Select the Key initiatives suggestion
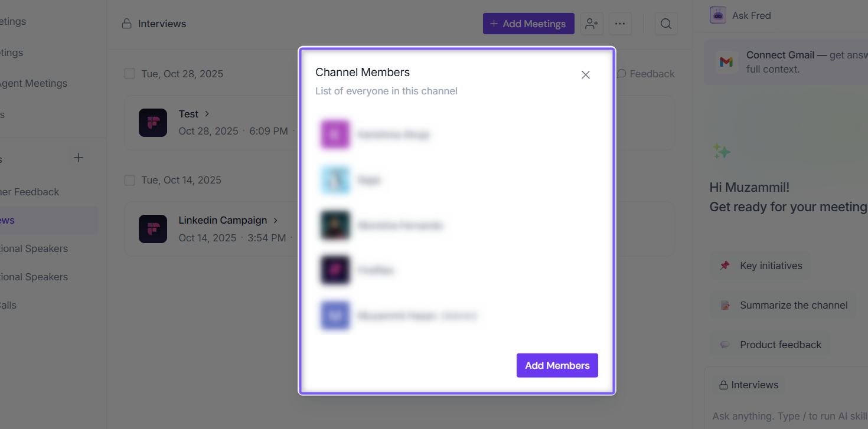Image resolution: width=868 pixels, height=429 pixels. [x=761, y=266]
